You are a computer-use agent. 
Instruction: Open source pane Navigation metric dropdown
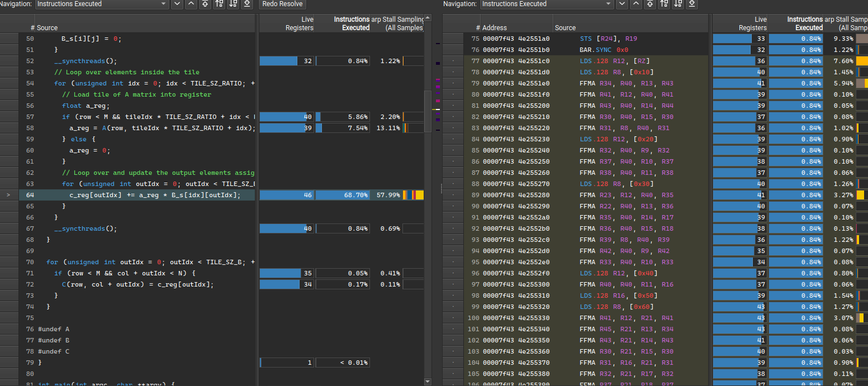(x=102, y=4)
